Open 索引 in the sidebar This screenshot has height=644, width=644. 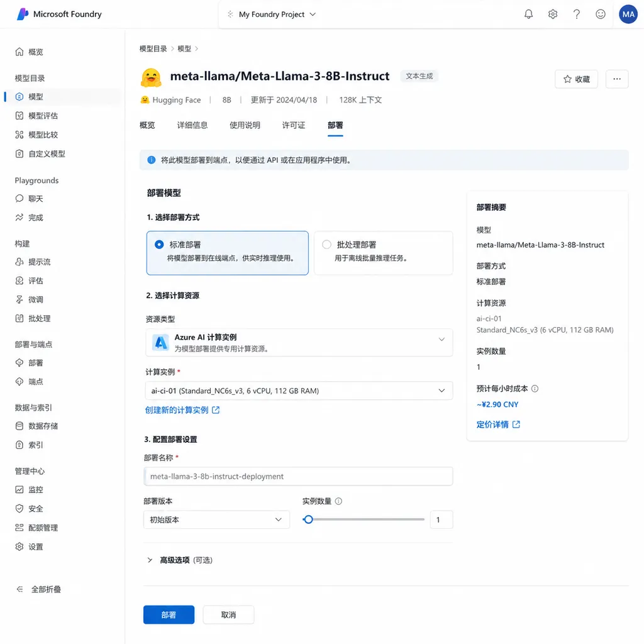[29, 445]
